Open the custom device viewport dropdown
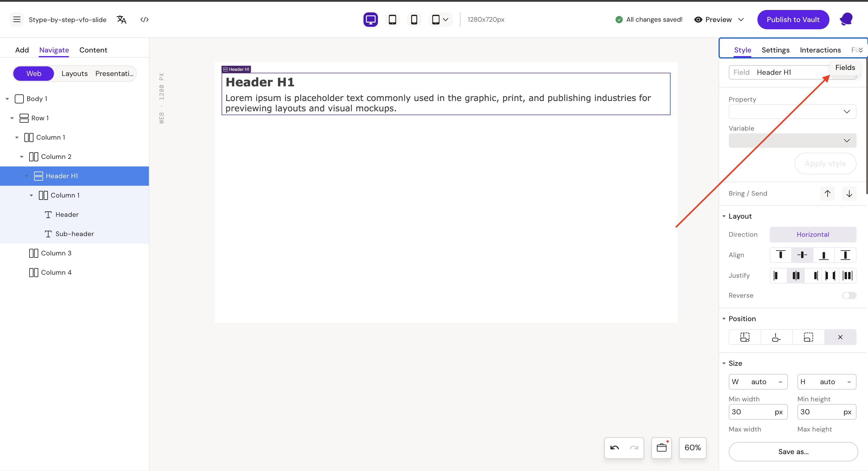Screen dimensions: 868x471 pos(440,20)
